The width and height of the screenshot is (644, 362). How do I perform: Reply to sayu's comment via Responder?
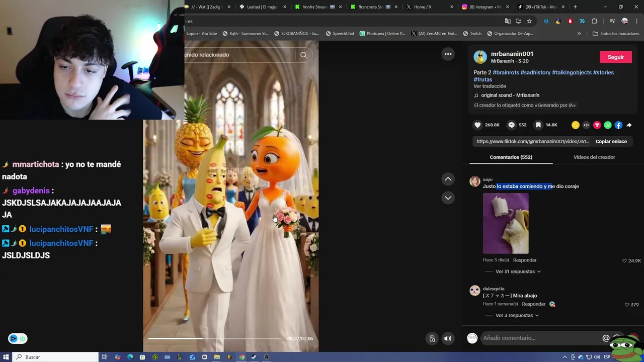coord(525,260)
